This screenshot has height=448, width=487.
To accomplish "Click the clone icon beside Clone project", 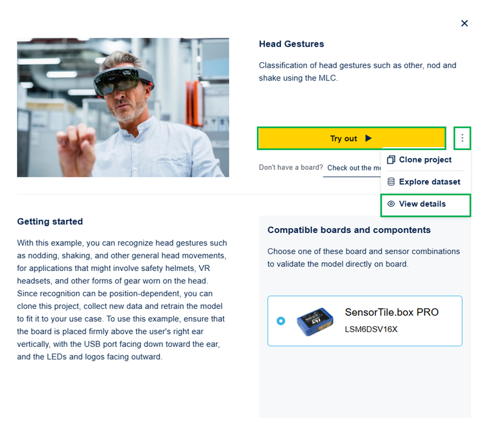I will coord(390,160).
